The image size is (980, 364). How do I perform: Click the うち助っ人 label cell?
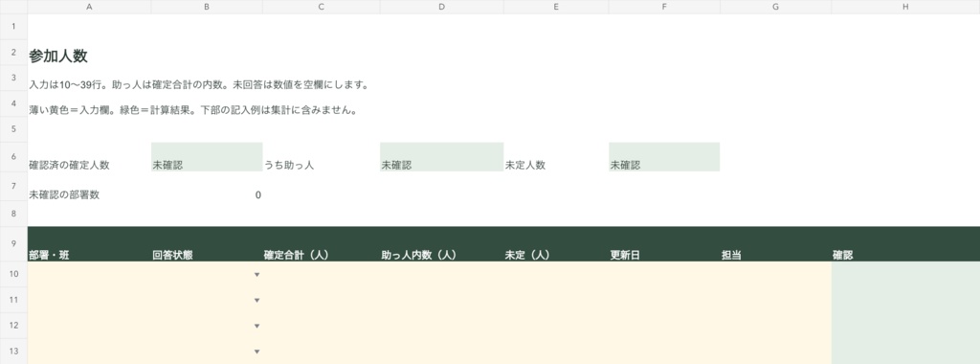(322, 157)
